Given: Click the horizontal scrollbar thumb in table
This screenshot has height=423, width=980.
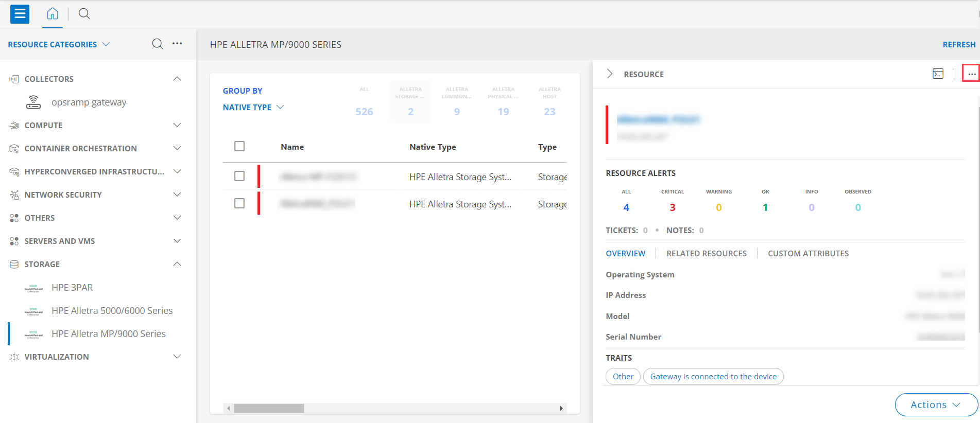Looking at the screenshot, I should pyautogui.click(x=268, y=409).
